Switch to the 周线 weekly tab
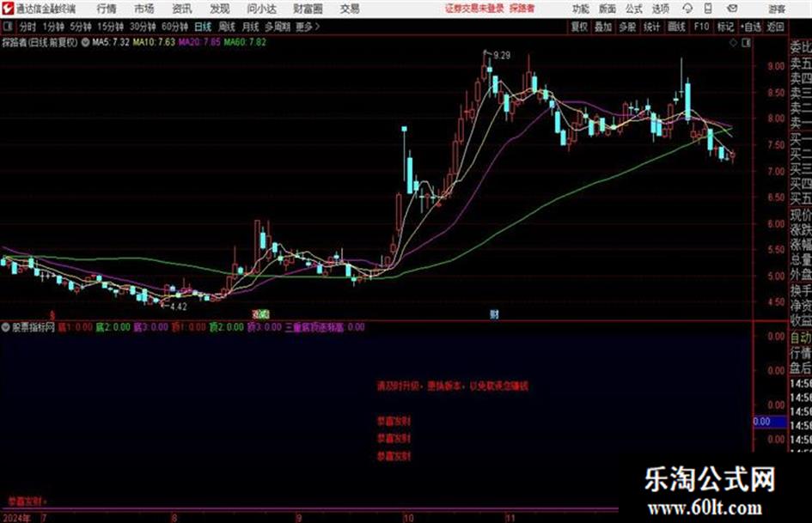812x523 pixels. pyautogui.click(x=227, y=27)
